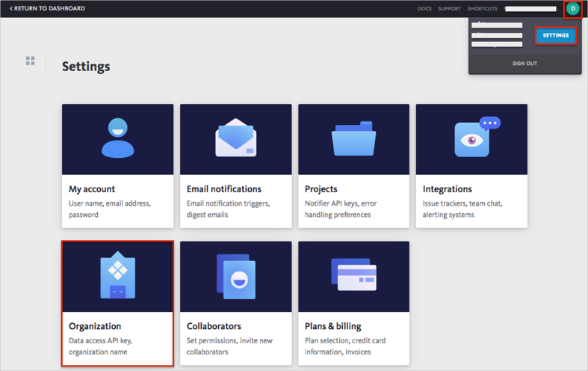Click the Collaborators cards icon
Image resolution: width=588 pixels, height=371 pixels.
coord(235,276)
